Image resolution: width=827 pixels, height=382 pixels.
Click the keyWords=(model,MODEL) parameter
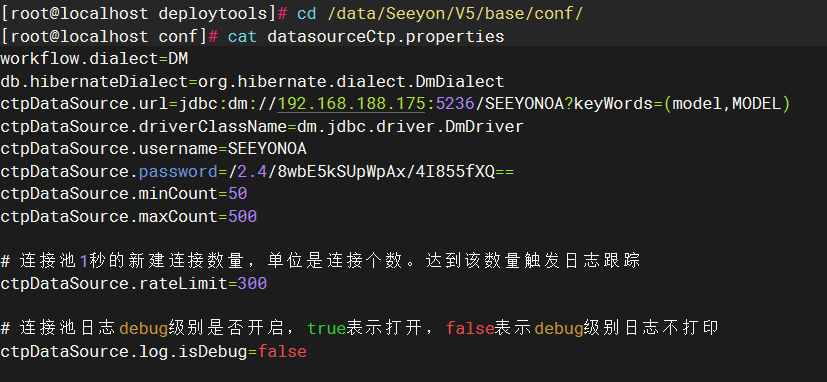[682, 104]
